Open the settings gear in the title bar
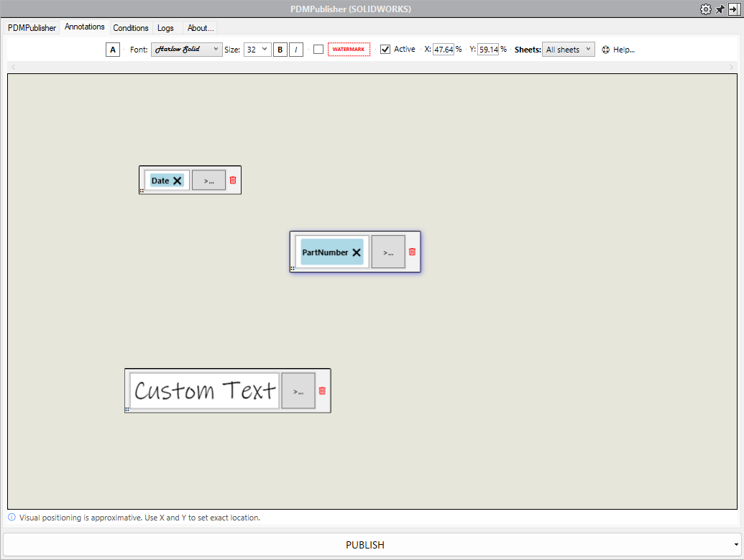Image resolution: width=744 pixels, height=560 pixels. (x=705, y=9)
